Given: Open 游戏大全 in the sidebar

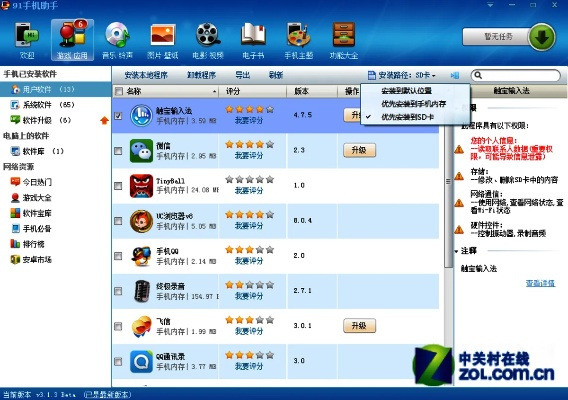Looking at the screenshot, I should pyautogui.click(x=31, y=197).
